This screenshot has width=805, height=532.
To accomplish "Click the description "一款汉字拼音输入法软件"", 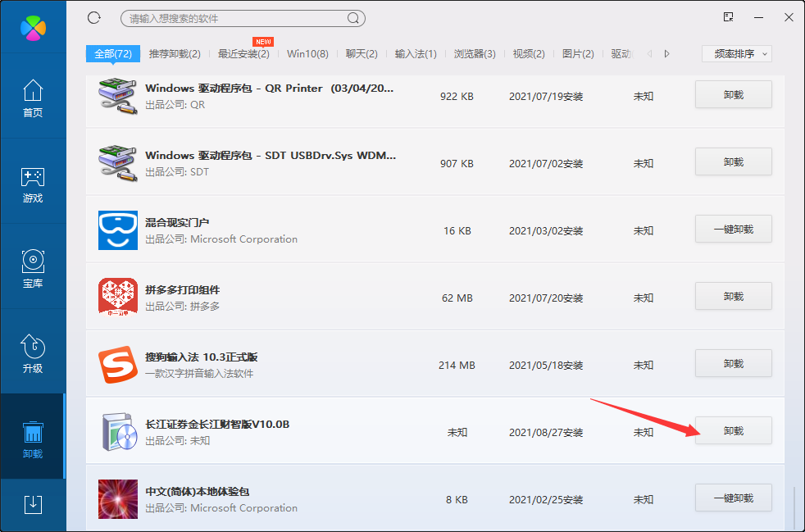I will click(x=199, y=373).
